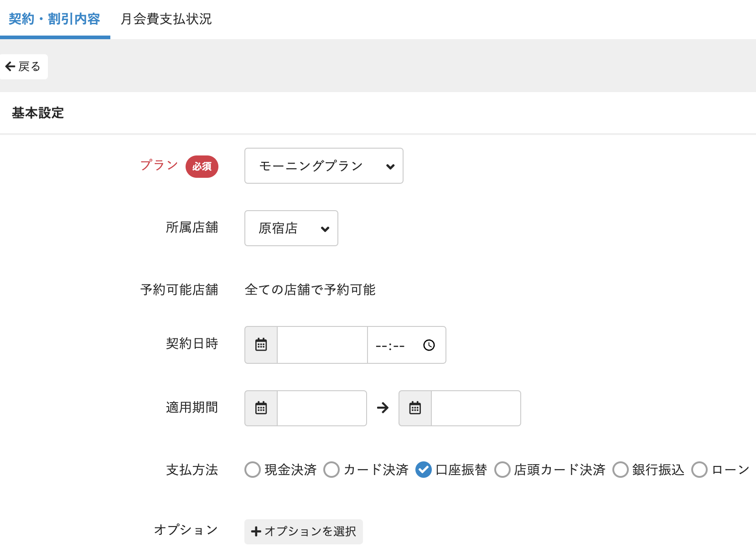Expand the 原宿店 store dropdown

coord(291,228)
